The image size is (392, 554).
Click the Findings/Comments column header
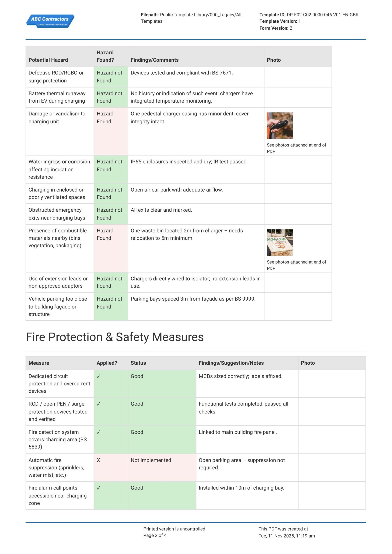[155, 60]
